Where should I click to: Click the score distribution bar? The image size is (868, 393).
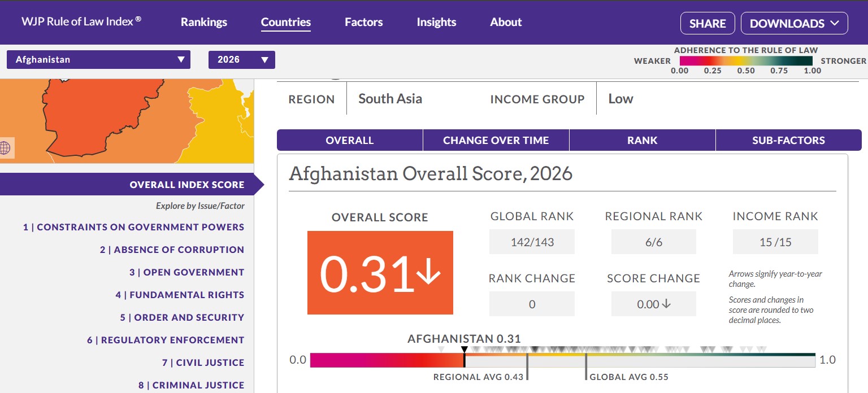563,360
